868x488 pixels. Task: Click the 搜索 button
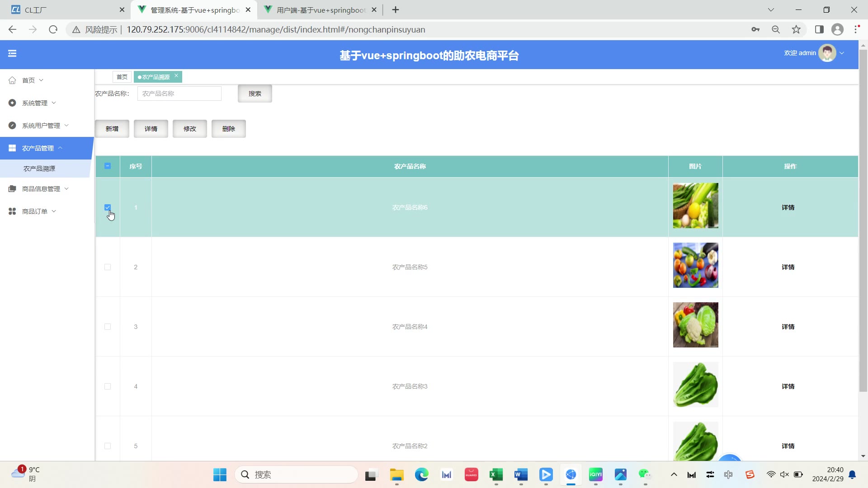(x=255, y=94)
